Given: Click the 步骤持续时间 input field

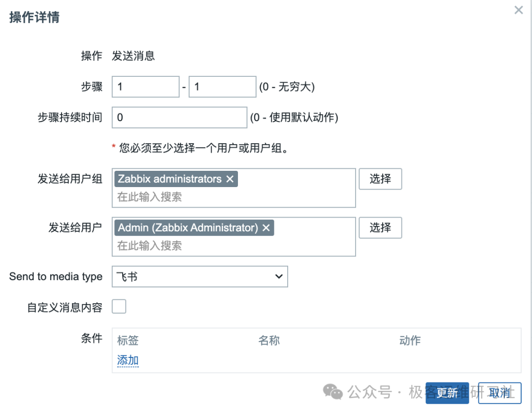Looking at the screenshot, I should click(x=179, y=117).
